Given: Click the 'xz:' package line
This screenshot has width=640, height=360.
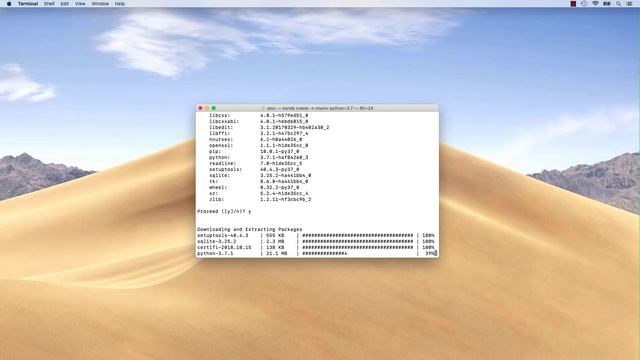Looking at the screenshot, I should (258, 193).
